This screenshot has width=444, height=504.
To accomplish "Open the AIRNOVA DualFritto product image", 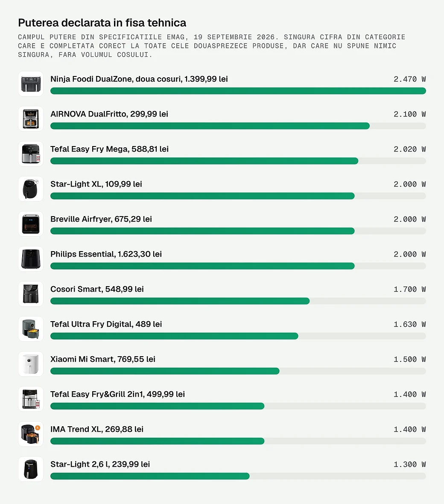I will click(30, 119).
